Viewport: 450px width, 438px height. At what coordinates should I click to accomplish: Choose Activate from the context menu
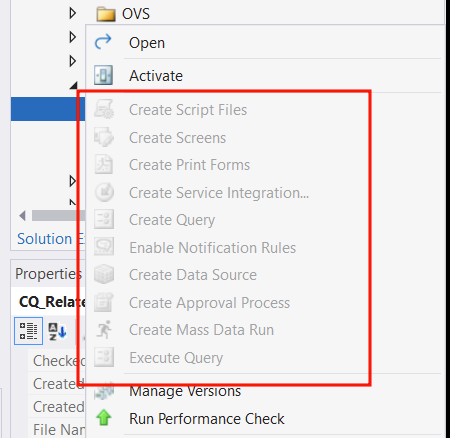156,76
